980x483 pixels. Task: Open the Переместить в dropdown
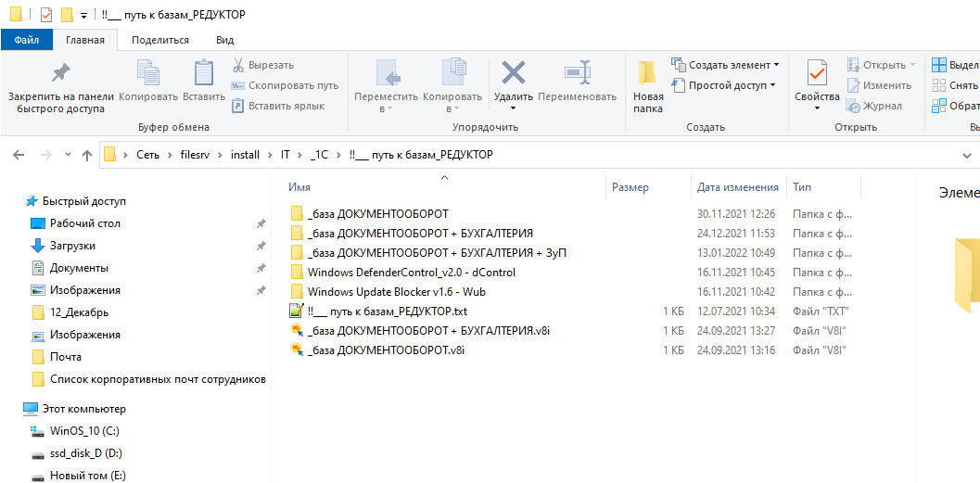tap(387, 86)
